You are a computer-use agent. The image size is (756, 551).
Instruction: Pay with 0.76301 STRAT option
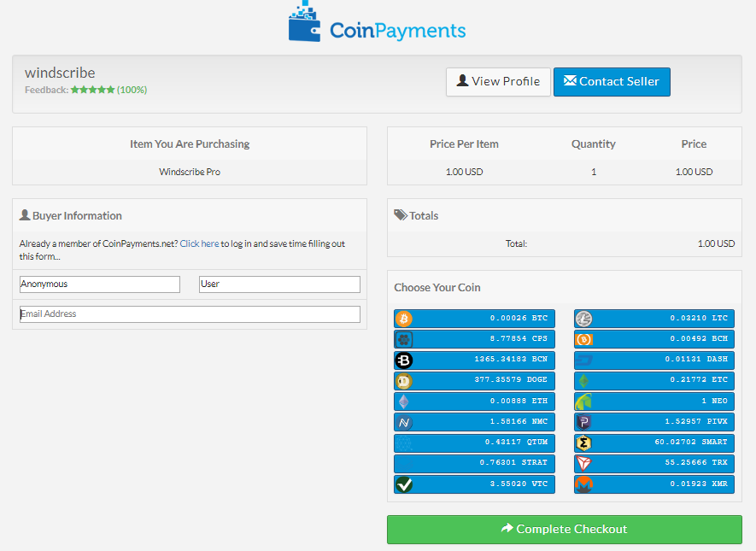[x=474, y=463]
